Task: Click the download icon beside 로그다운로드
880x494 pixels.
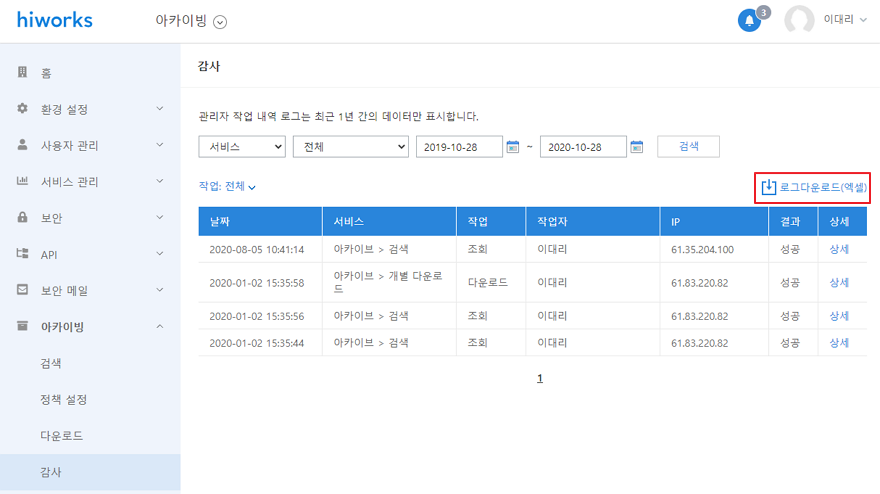Action: (x=768, y=187)
